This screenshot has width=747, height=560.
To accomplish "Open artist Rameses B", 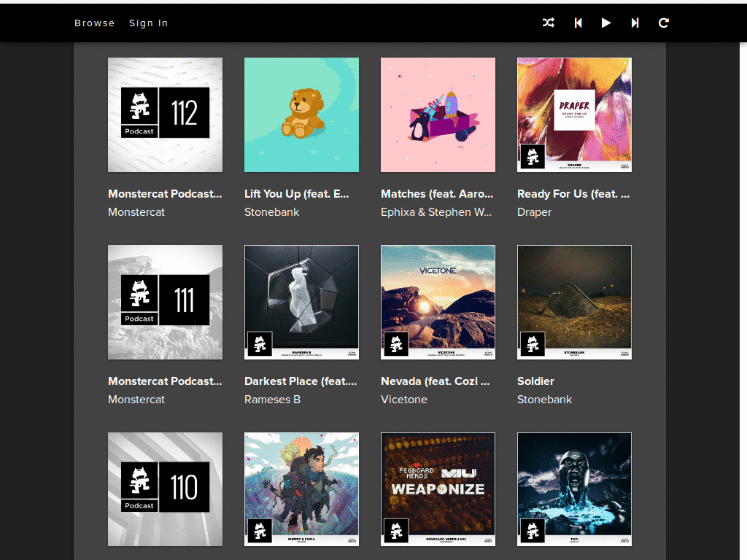I will [x=272, y=400].
